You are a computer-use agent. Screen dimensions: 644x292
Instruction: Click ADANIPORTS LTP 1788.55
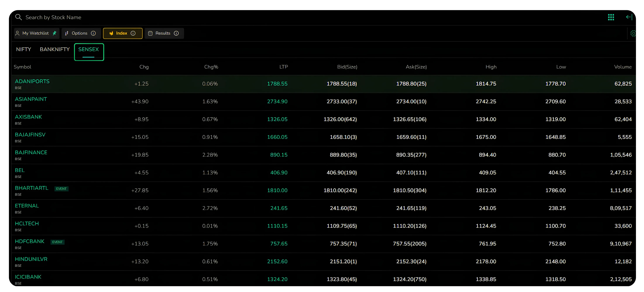277,84
